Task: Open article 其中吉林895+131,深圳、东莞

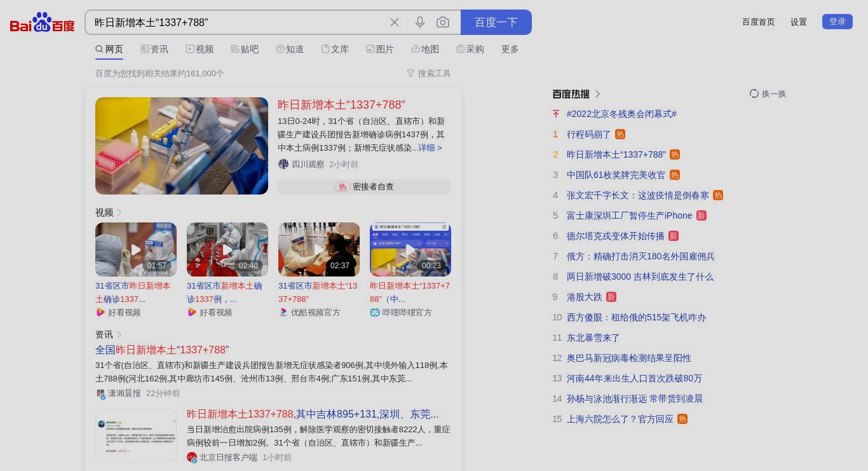Action: 313,414
